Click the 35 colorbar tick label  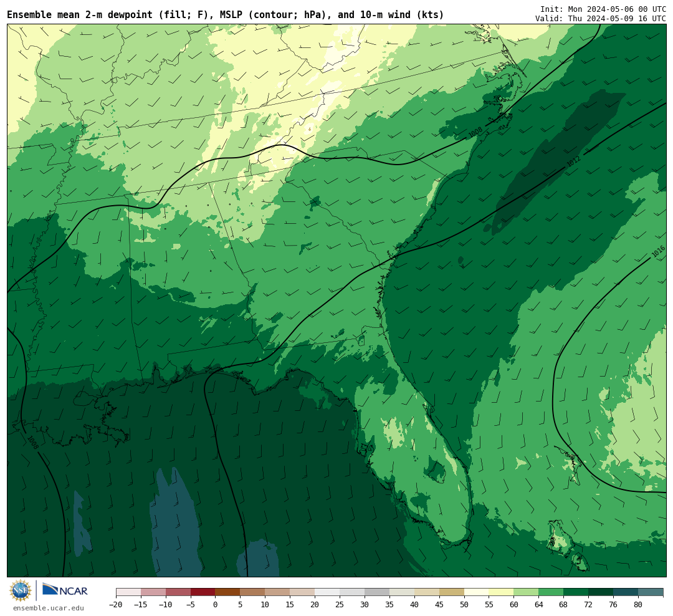(x=389, y=605)
